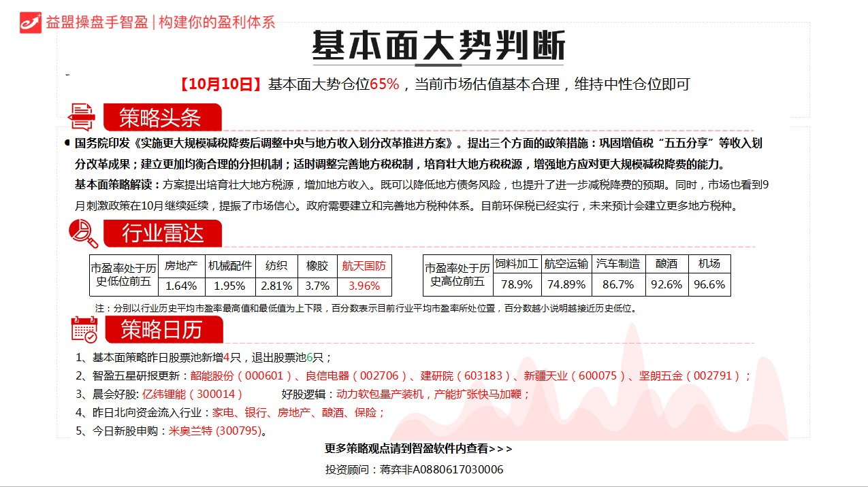Select the 行业雷达 red section banner
Image resolution: width=868 pixels, height=487 pixels.
tap(163, 234)
